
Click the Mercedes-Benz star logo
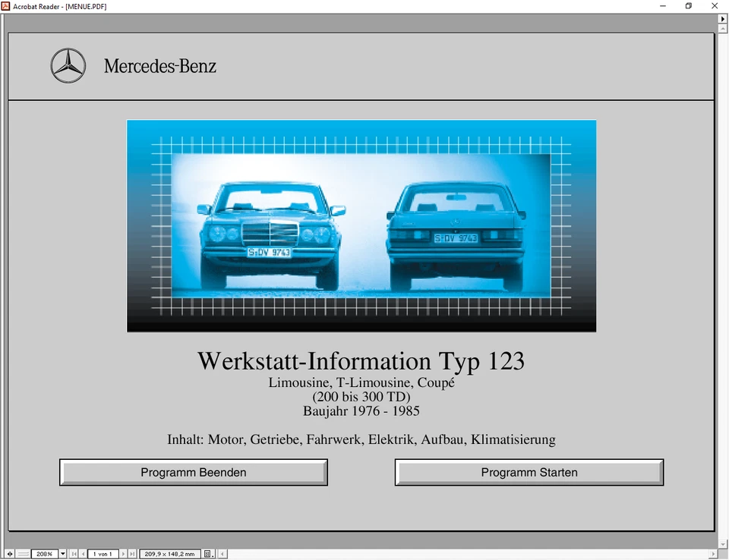(x=68, y=65)
